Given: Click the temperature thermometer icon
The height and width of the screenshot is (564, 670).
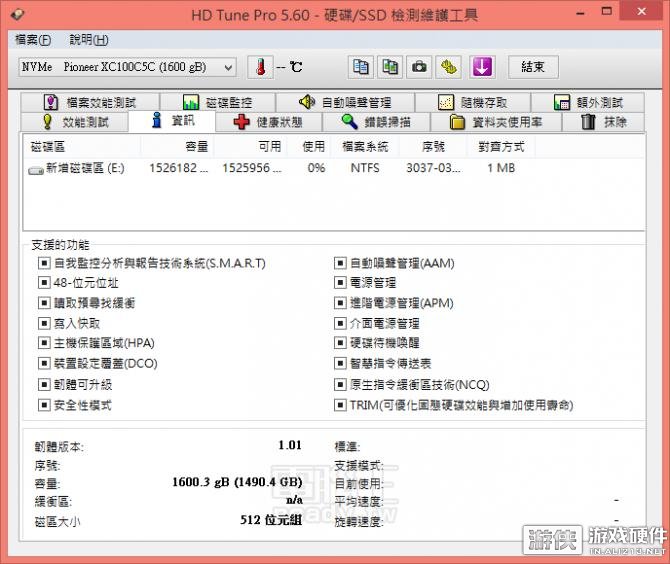Looking at the screenshot, I should (260, 67).
